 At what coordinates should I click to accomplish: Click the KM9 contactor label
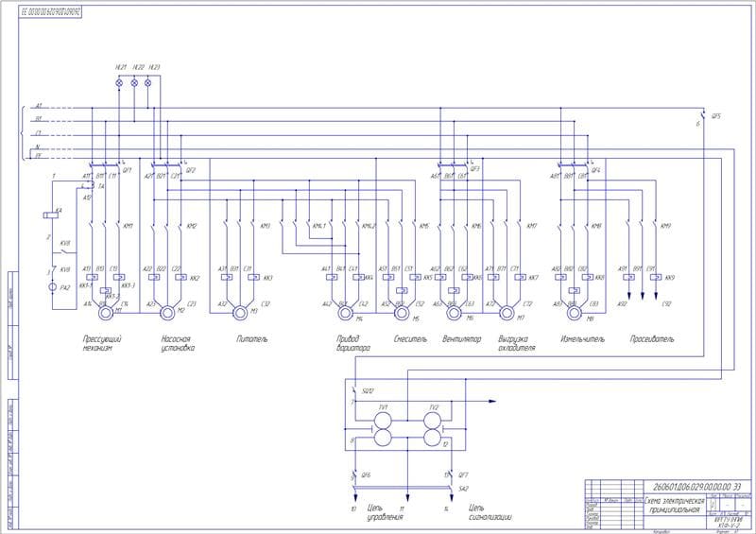665,226
